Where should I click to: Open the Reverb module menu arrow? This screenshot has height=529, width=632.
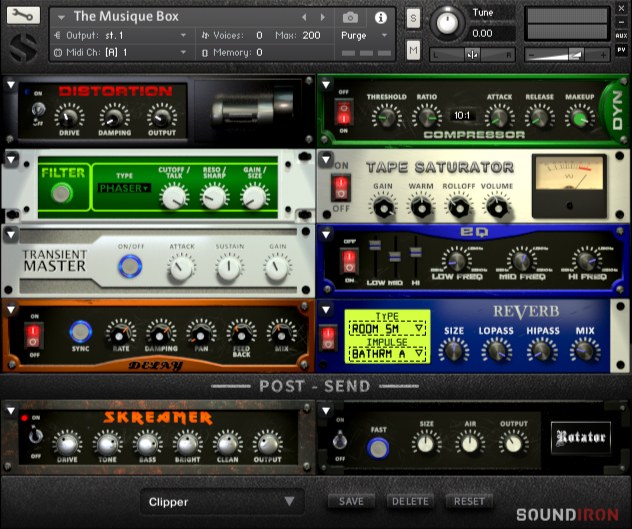pos(326,310)
